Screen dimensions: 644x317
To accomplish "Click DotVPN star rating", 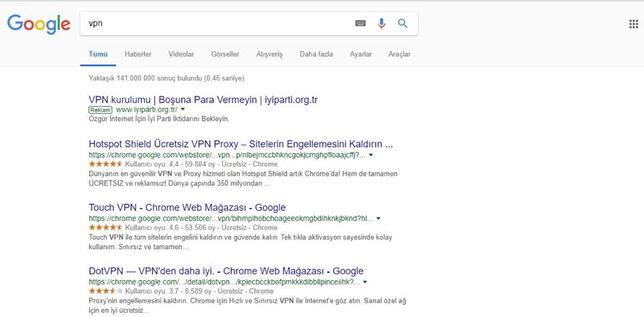I will [105, 292].
